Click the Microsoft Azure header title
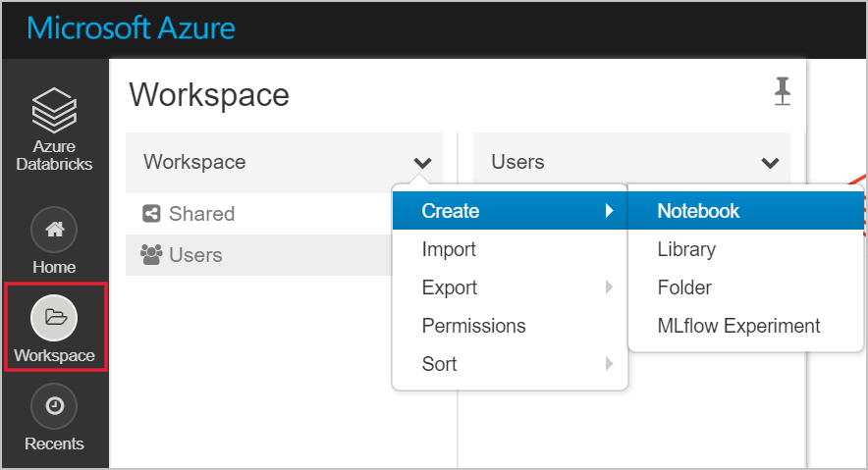868x470 pixels. [x=131, y=27]
